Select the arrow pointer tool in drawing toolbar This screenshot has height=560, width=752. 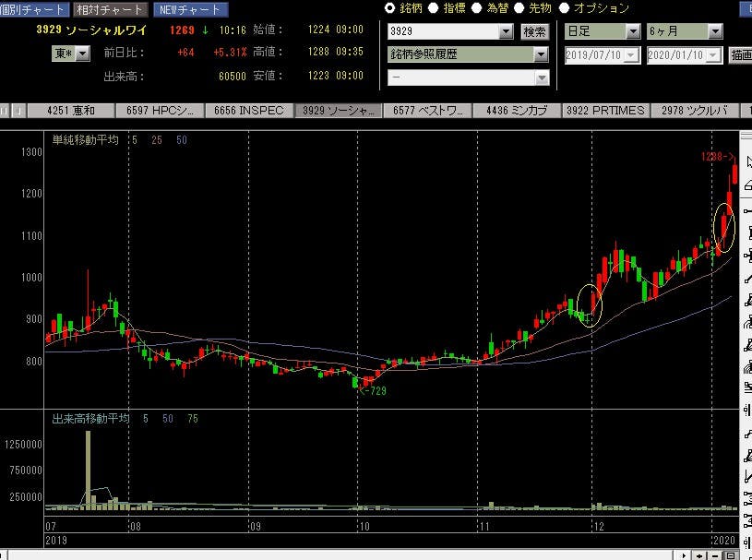[746, 162]
